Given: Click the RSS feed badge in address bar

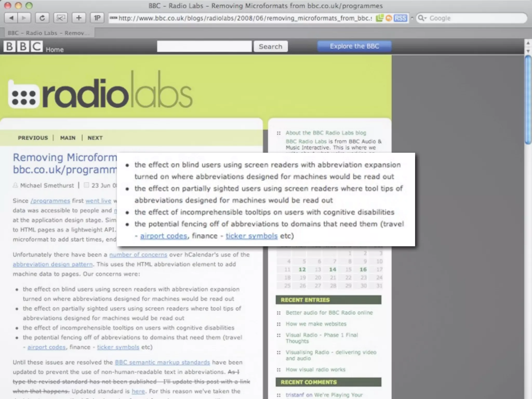Looking at the screenshot, I should pyautogui.click(x=400, y=18).
